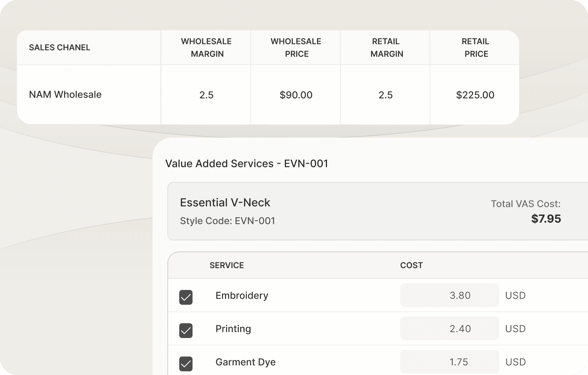The image size is (588, 375).
Task: Click the WHOLESALE MARGIN column header
Action: tap(206, 47)
